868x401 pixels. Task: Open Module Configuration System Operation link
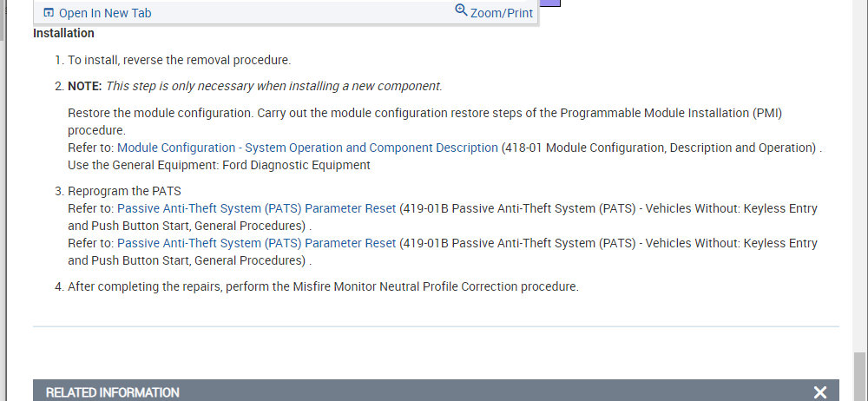[307, 148]
